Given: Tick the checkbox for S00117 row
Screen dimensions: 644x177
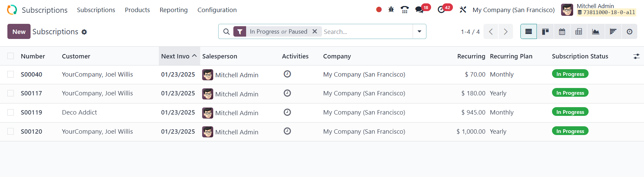Looking at the screenshot, I should pos(11,93).
